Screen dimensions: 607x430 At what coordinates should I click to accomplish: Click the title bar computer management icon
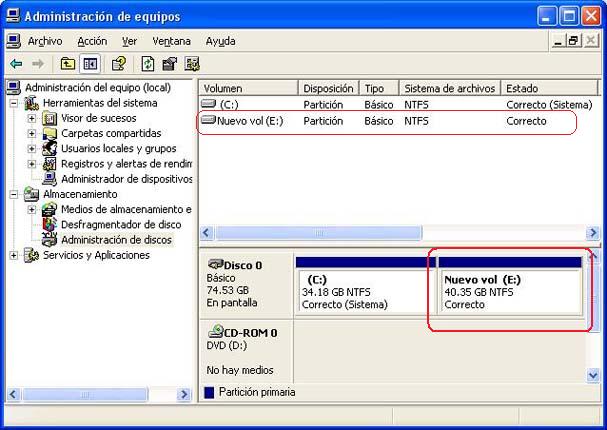[x=14, y=16]
